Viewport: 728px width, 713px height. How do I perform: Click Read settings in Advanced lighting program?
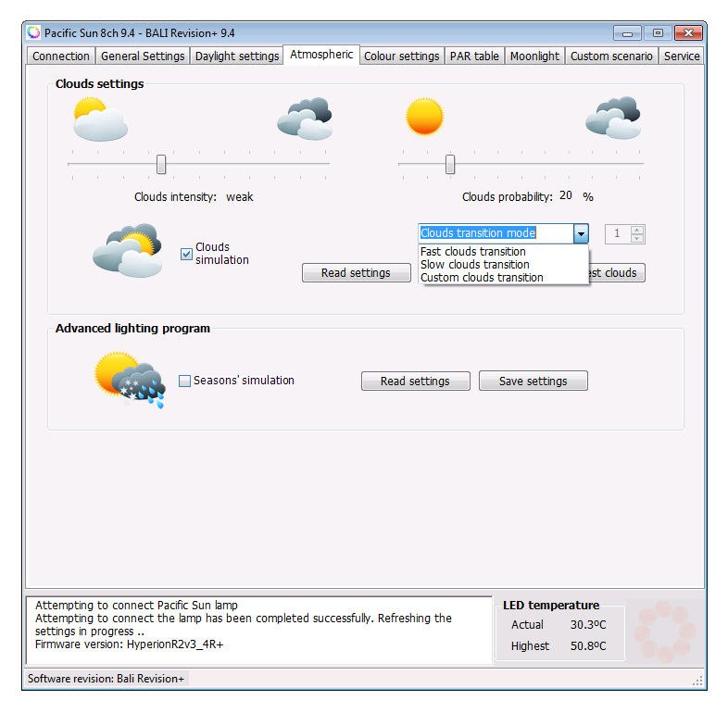pos(416,382)
